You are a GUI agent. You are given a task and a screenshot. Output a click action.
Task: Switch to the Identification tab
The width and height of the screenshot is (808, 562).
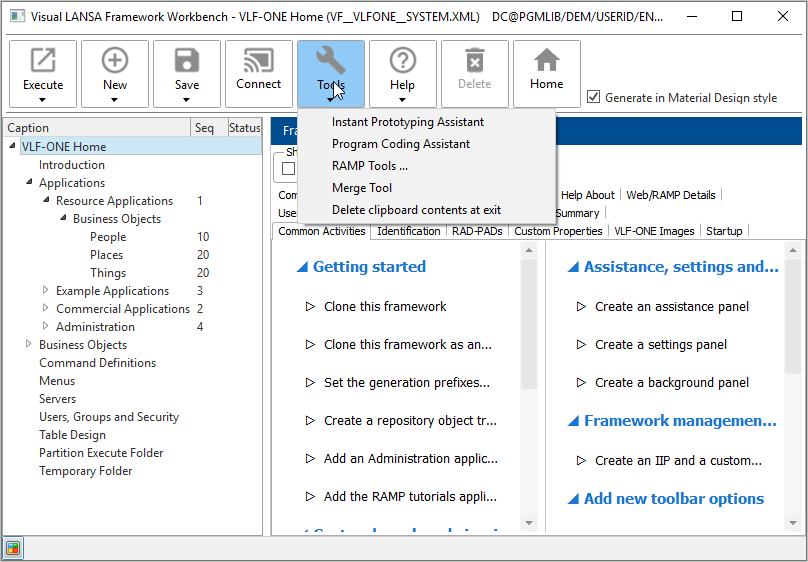(x=409, y=231)
